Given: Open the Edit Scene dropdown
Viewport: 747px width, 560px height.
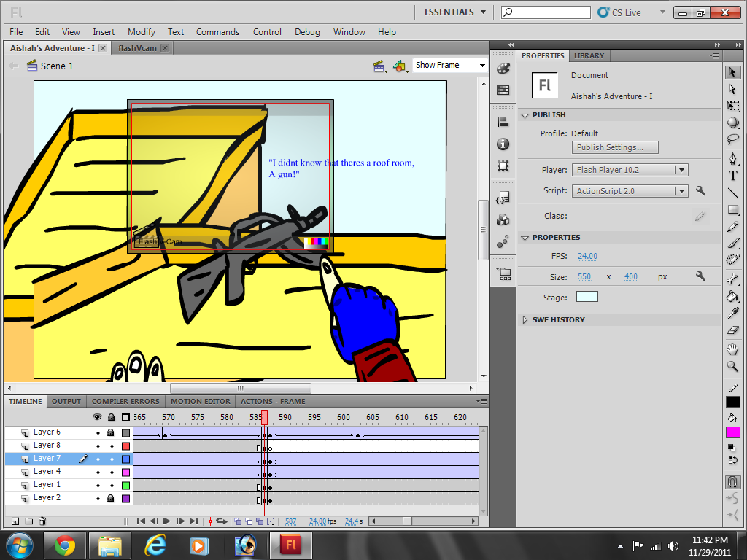Looking at the screenshot, I should (x=379, y=66).
